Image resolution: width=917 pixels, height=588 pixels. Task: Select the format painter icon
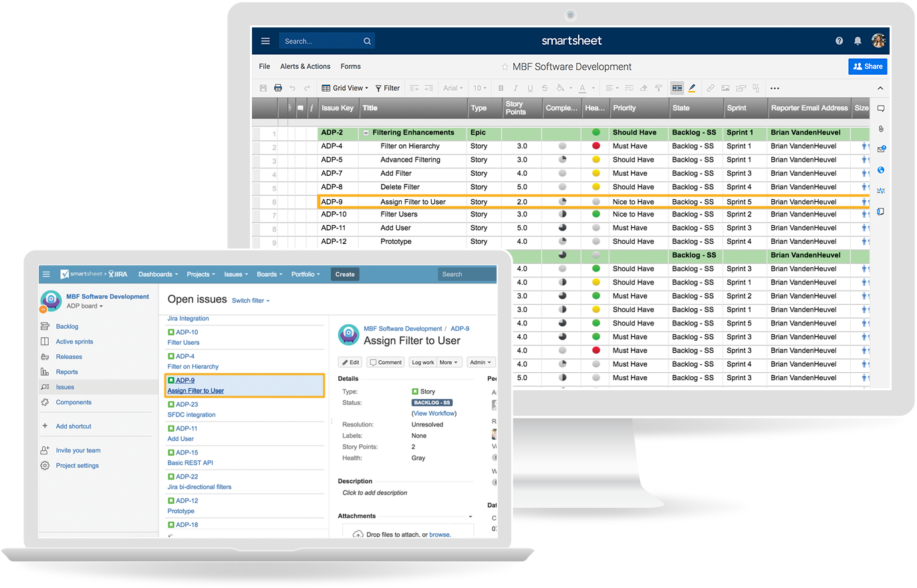click(x=658, y=88)
